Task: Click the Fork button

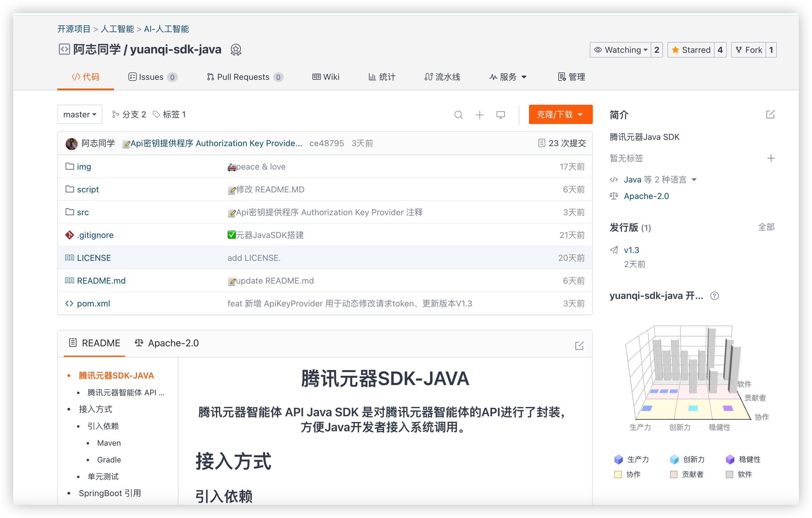Action: (749, 50)
